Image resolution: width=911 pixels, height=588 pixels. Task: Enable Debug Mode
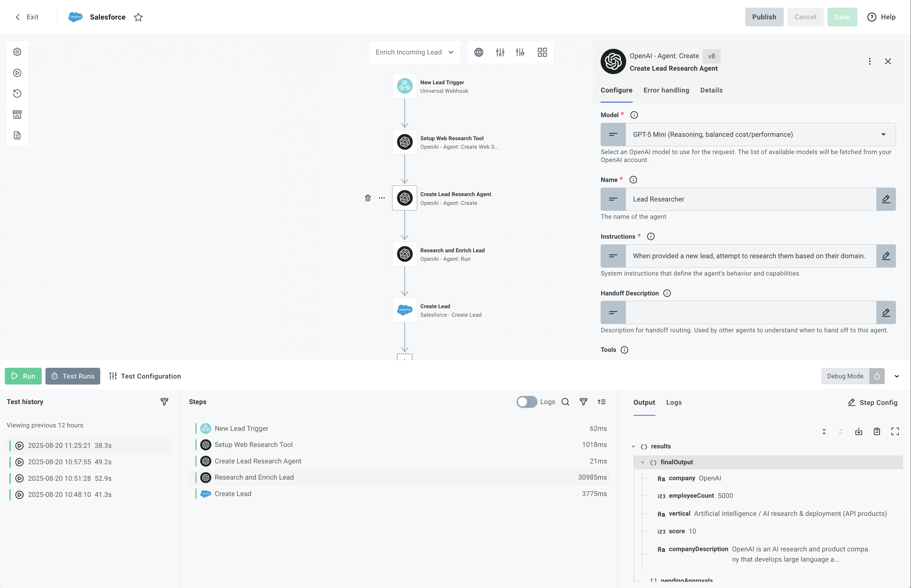click(877, 376)
